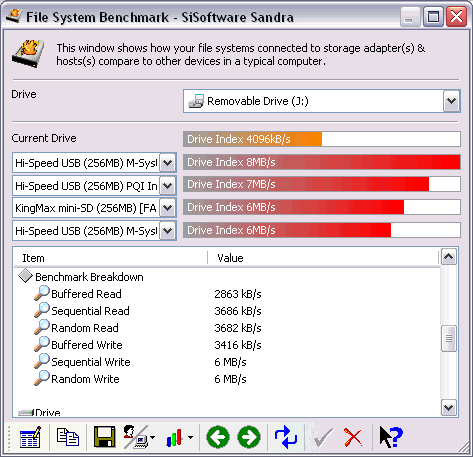Image resolution: width=473 pixels, height=457 pixels.
Task: Click the What's This help cursor icon
Action: click(391, 437)
